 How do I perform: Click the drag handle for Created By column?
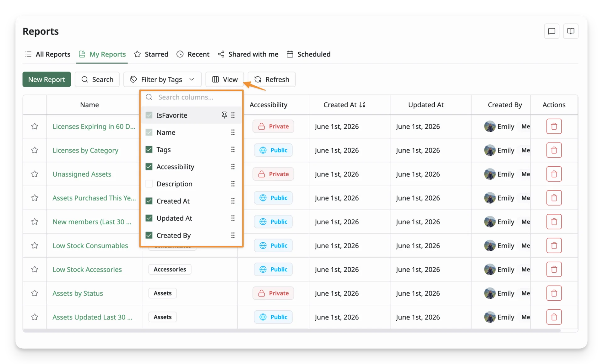tap(233, 235)
